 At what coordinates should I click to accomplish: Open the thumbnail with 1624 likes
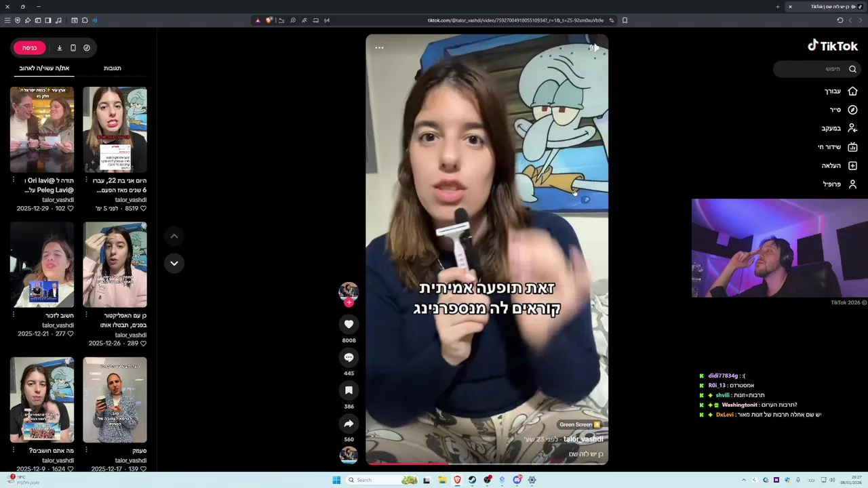point(42,400)
